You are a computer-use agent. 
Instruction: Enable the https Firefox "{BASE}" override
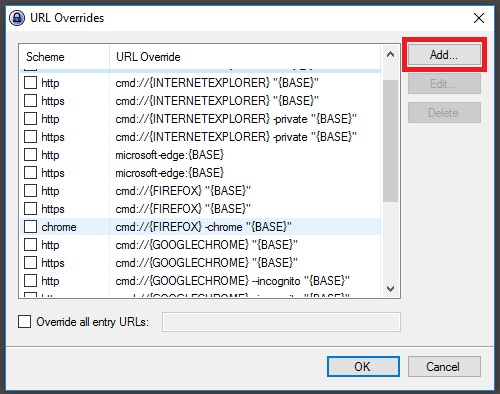30,209
